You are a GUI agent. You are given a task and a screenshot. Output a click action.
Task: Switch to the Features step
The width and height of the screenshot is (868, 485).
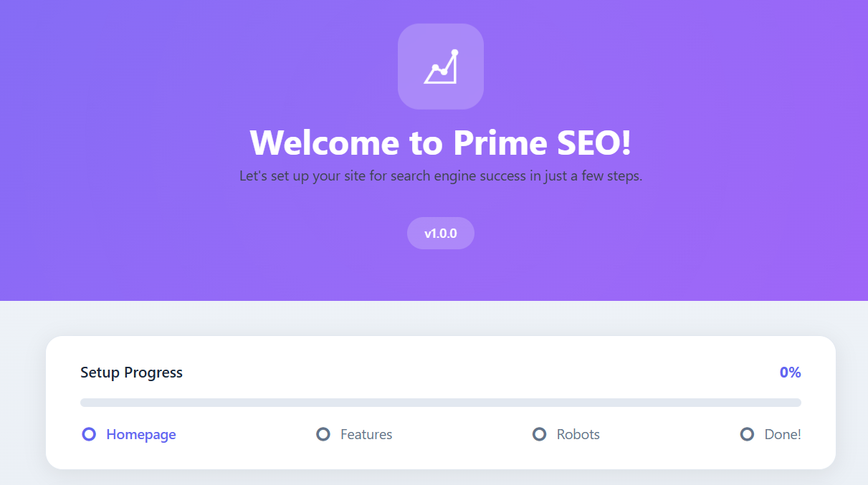tap(366, 434)
